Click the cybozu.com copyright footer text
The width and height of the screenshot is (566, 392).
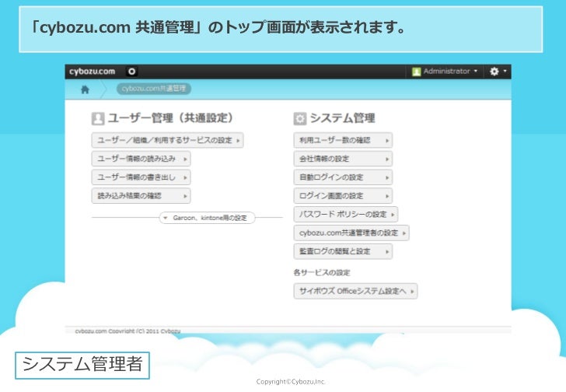coord(128,331)
